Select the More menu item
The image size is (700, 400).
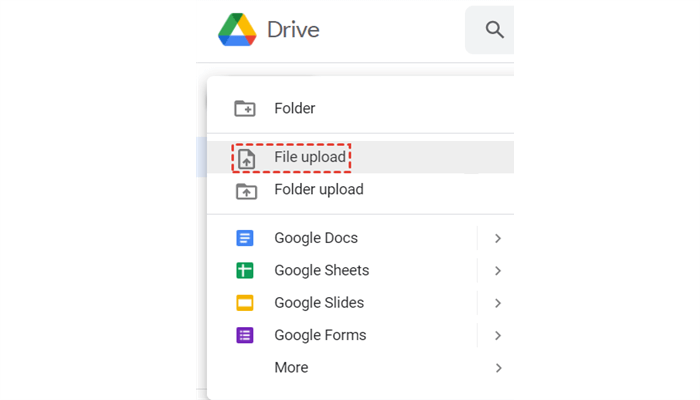(291, 367)
